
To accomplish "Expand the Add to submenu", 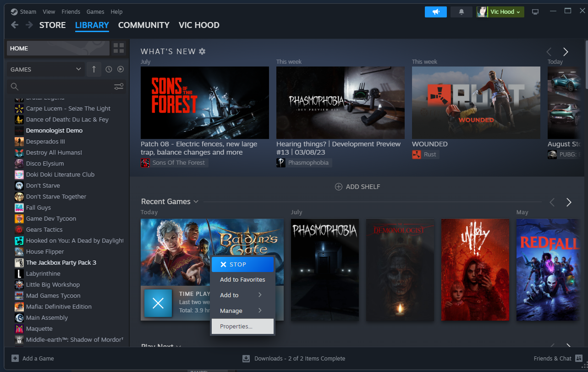I will point(242,295).
